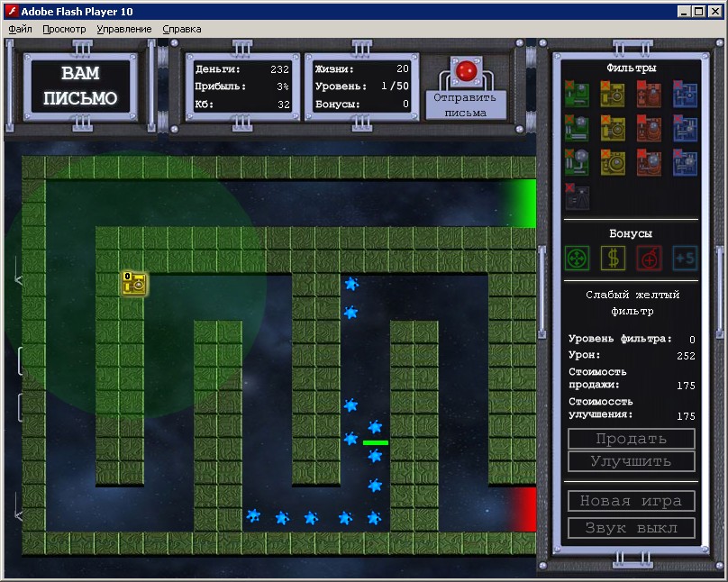
Task: Select the weak green filter in the top row
Action: 577,95
